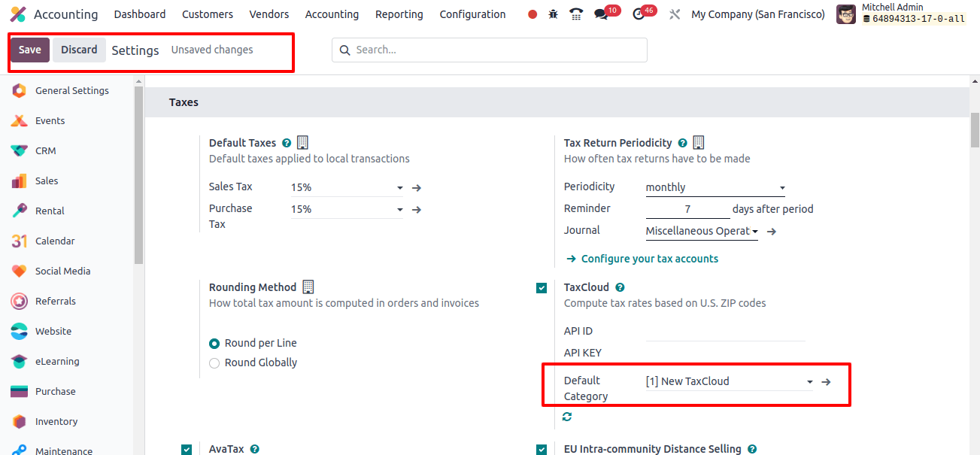Expand the Purchase Tax dropdown
Viewport: 980px width, 455px height.
pyautogui.click(x=347, y=210)
